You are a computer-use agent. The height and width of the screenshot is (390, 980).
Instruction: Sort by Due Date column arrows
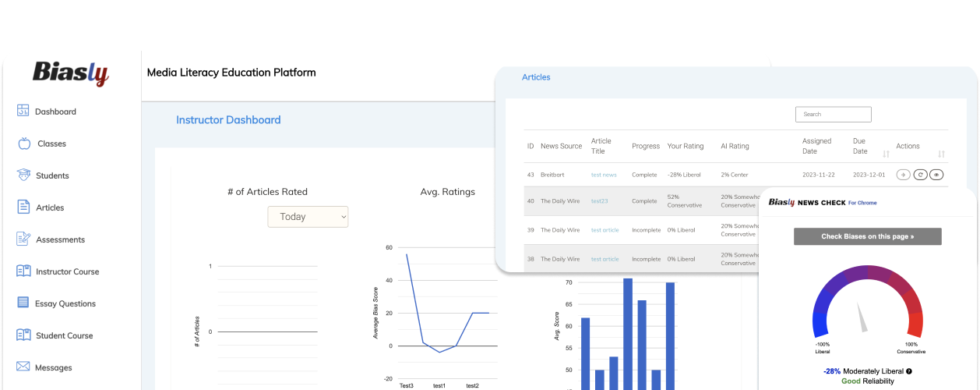(886, 154)
